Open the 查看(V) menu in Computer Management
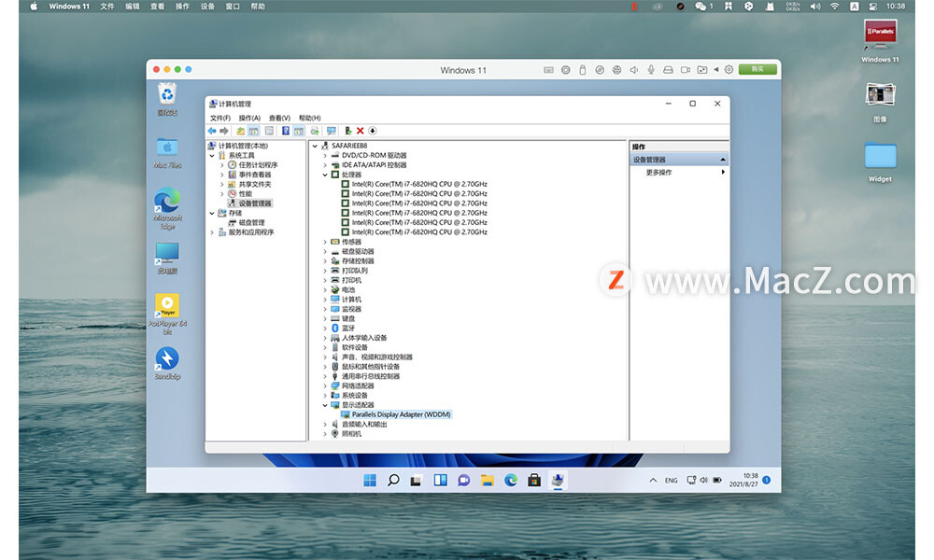The width and height of the screenshot is (934, 560). tap(279, 118)
